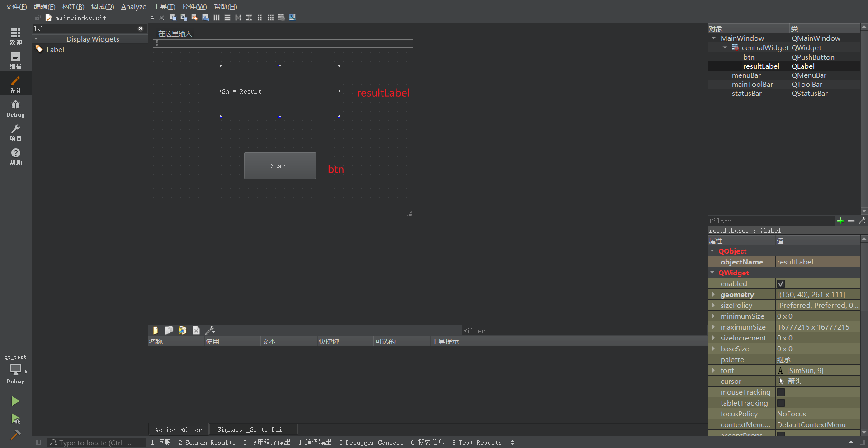Open the 4 编译输出 output pane
Image resolution: width=868 pixels, height=448 pixels.
[315, 443]
